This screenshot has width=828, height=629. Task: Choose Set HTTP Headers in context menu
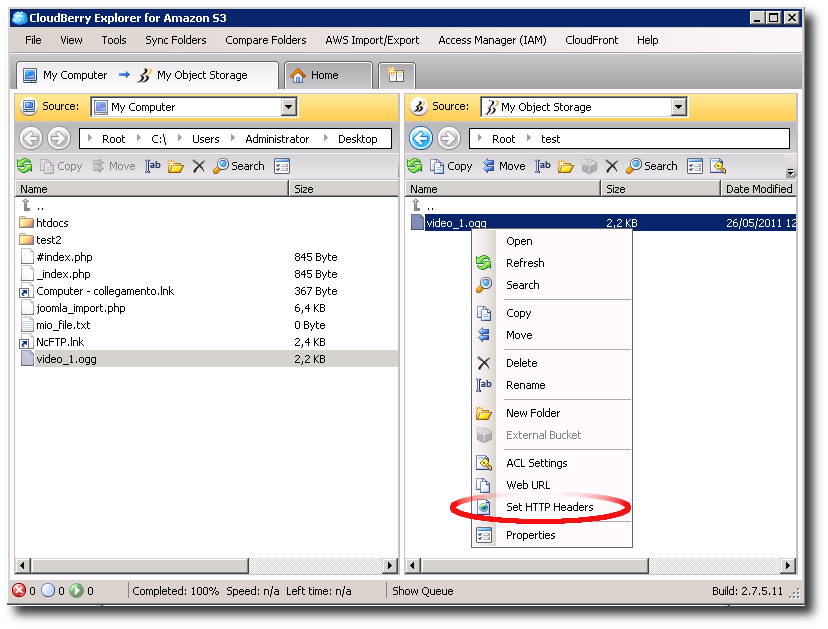552,507
